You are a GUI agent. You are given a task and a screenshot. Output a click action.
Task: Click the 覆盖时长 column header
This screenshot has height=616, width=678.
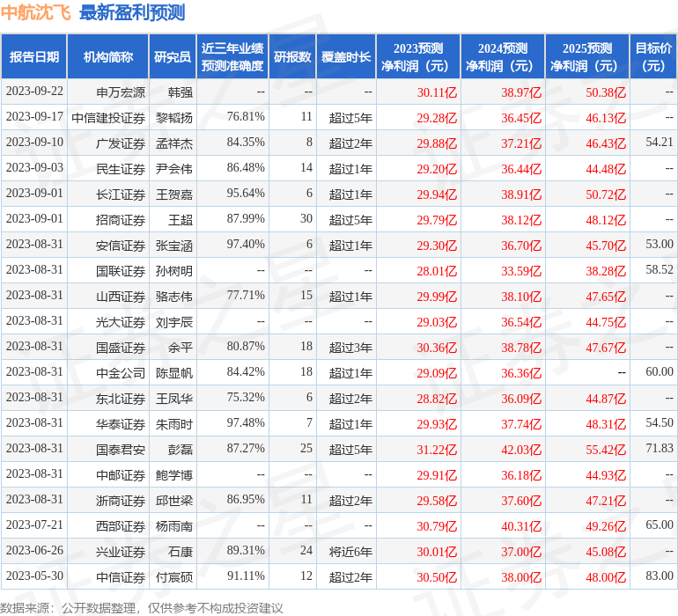[x=346, y=57]
